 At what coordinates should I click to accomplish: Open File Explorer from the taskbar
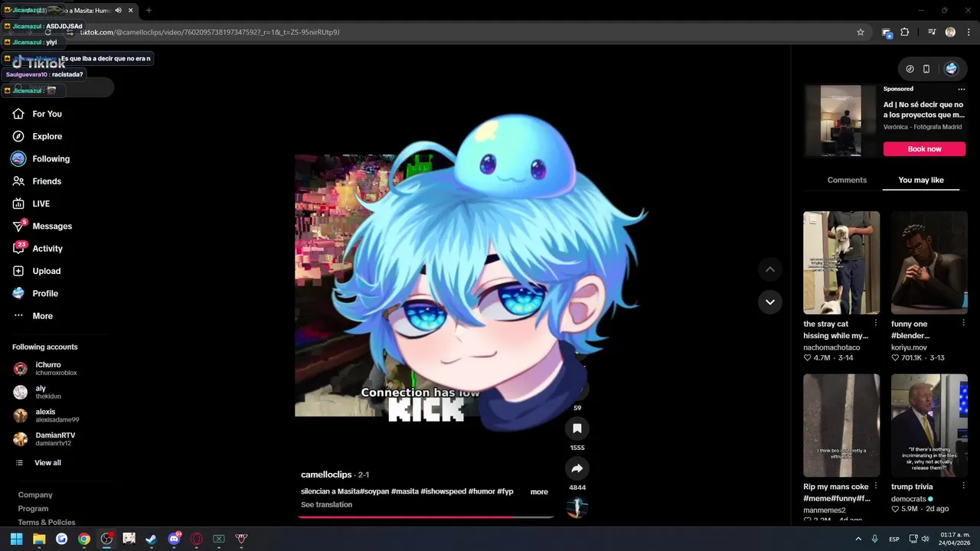click(x=39, y=539)
